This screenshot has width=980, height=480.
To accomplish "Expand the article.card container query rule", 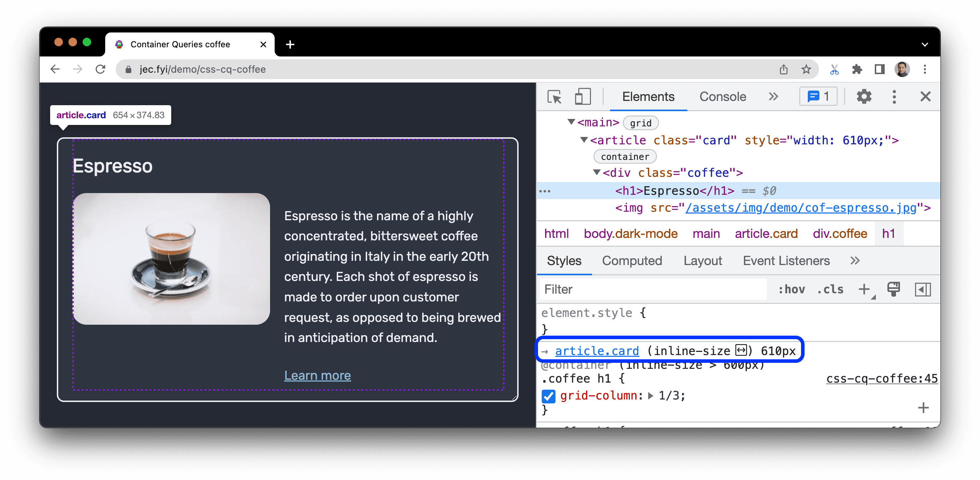I will tap(547, 350).
